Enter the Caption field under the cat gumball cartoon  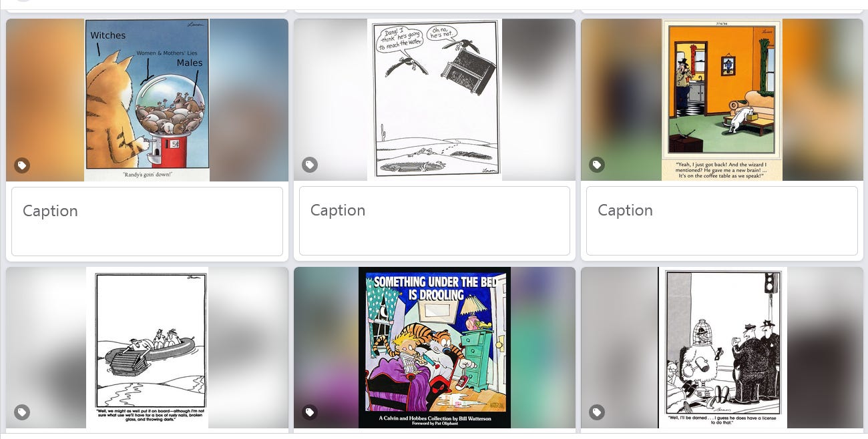[147, 221]
